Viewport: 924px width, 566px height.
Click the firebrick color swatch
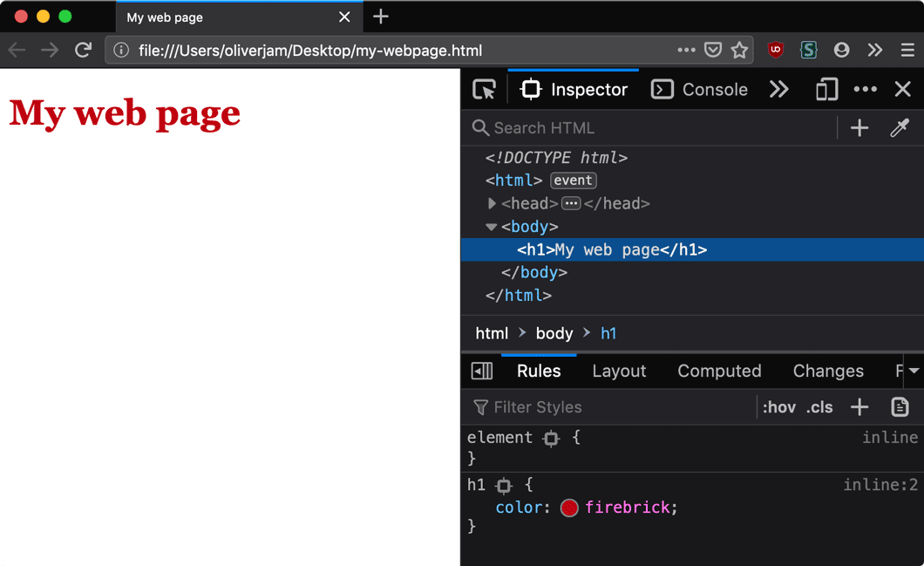click(x=569, y=508)
